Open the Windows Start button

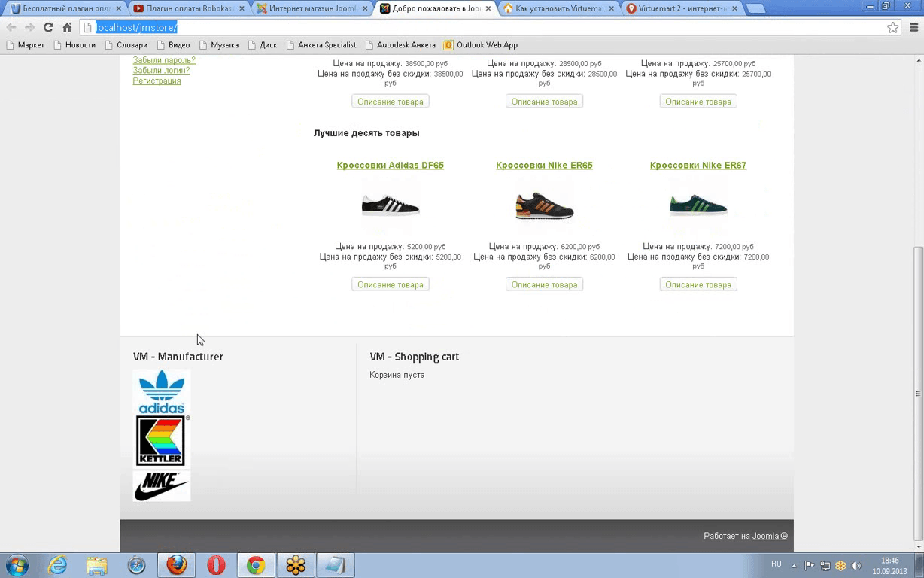pos(17,565)
